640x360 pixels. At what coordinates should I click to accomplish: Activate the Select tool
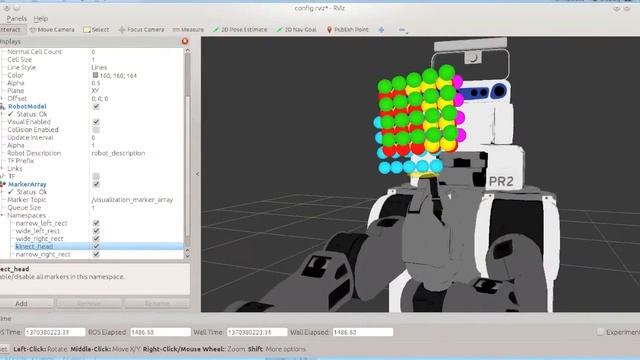point(96,30)
